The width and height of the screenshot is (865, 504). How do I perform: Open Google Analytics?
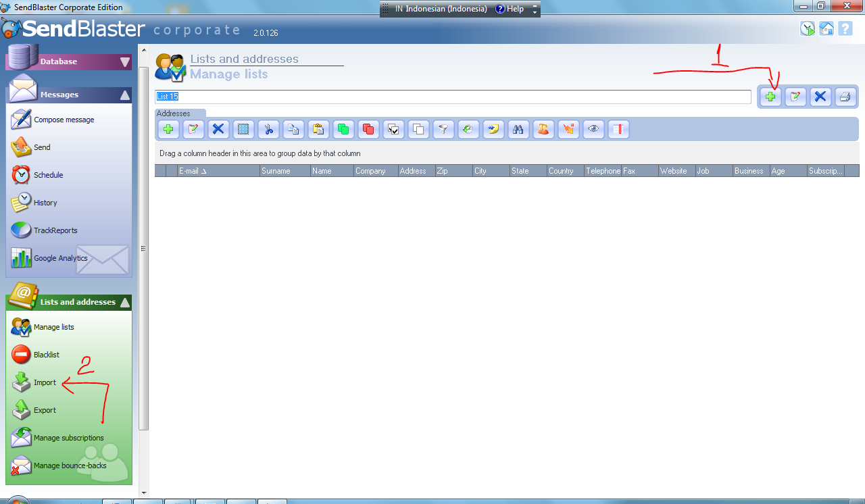[49, 258]
